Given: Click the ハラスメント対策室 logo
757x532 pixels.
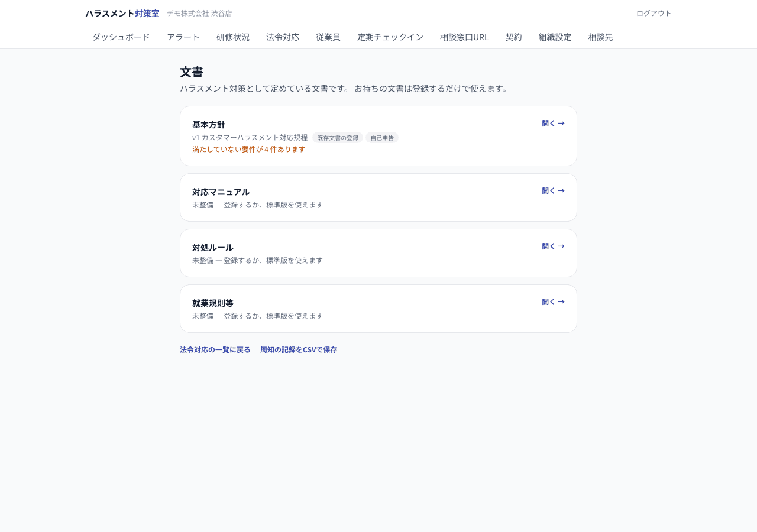Looking at the screenshot, I should pyautogui.click(x=122, y=13).
